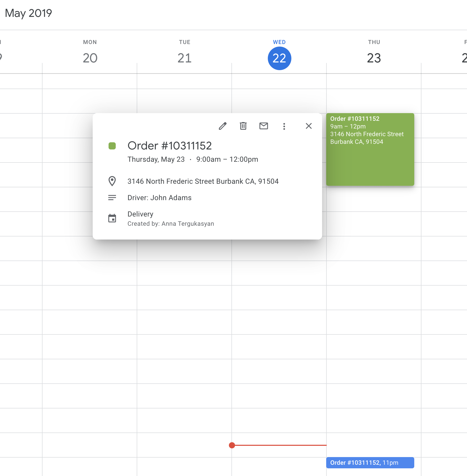The width and height of the screenshot is (467, 476).
Task: Click the Order #10311152 popup title
Action: (170, 146)
